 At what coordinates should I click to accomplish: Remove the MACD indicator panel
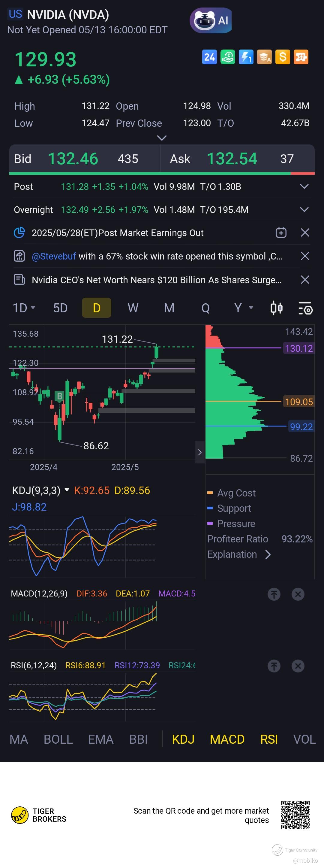pos(298,594)
